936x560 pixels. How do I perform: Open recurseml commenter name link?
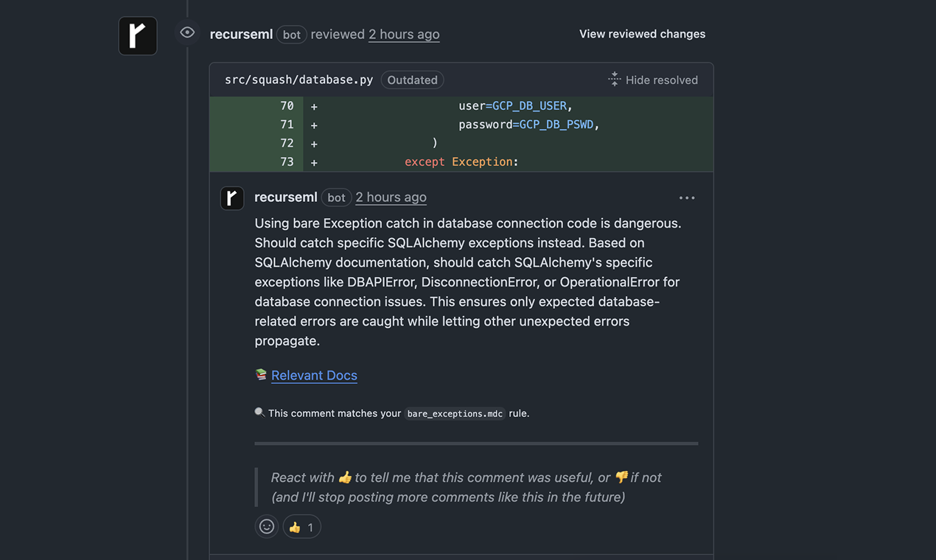point(286,197)
